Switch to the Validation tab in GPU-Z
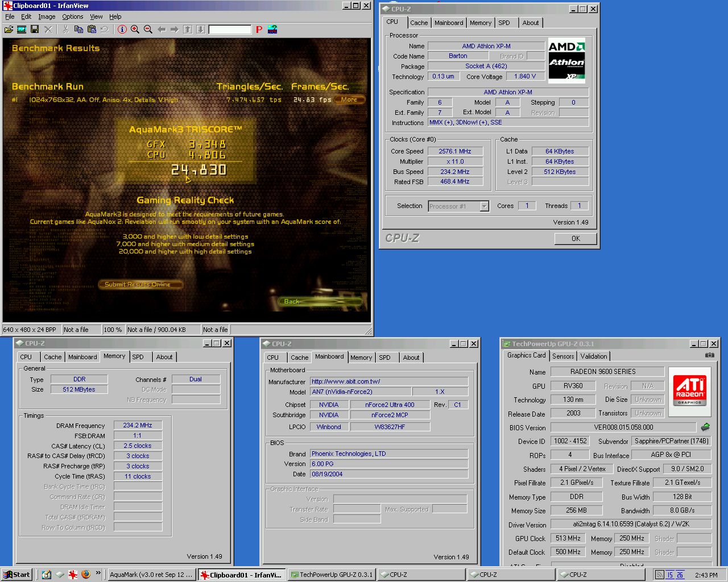 click(x=594, y=356)
